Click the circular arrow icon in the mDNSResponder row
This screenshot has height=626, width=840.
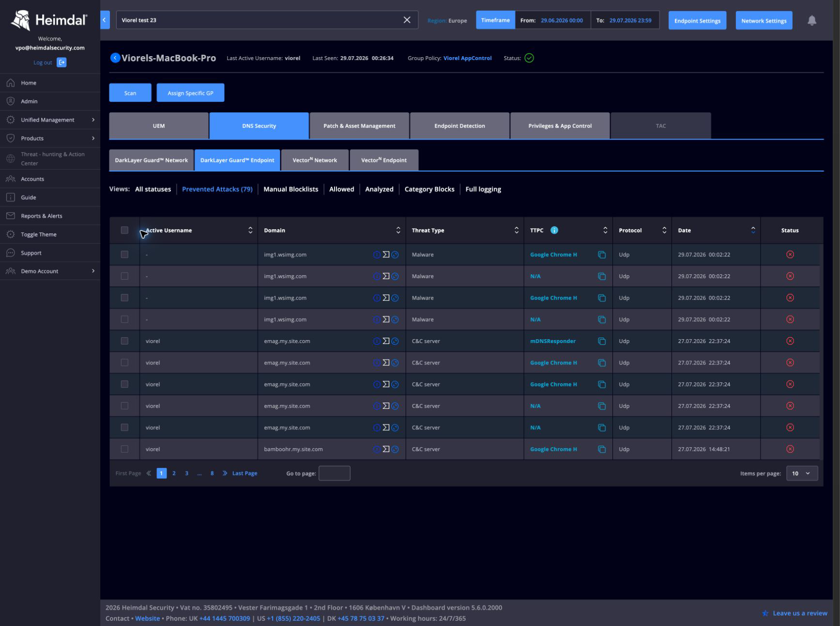pyautogui.click(x=395, y=341)
